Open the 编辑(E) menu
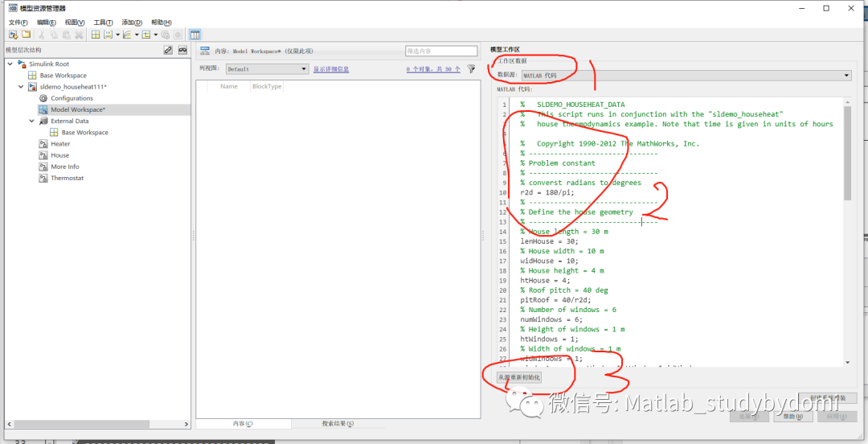Screen dimensions: 868x444 click(47, 23)
